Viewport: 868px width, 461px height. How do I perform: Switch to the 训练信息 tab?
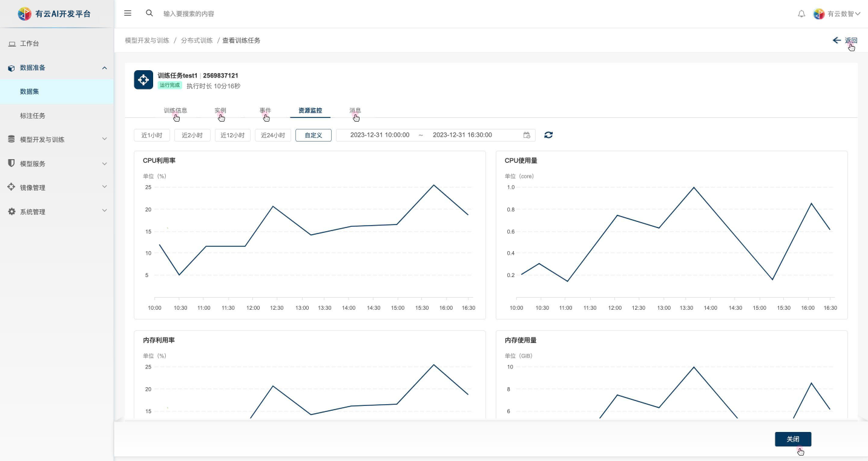176,111
